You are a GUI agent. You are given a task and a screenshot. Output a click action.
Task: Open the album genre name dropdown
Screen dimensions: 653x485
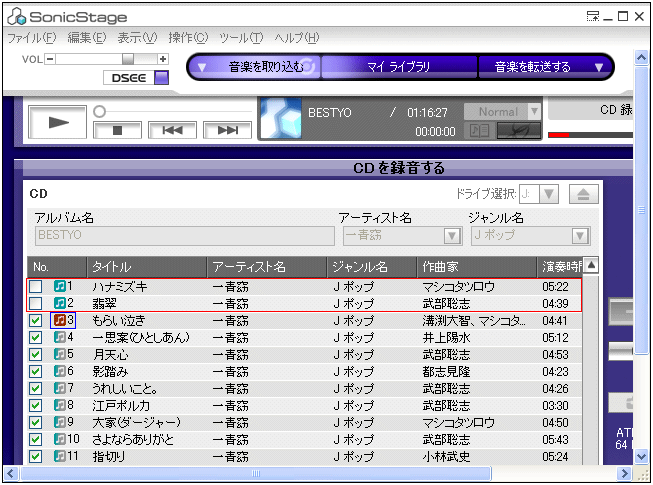(580, 236)
